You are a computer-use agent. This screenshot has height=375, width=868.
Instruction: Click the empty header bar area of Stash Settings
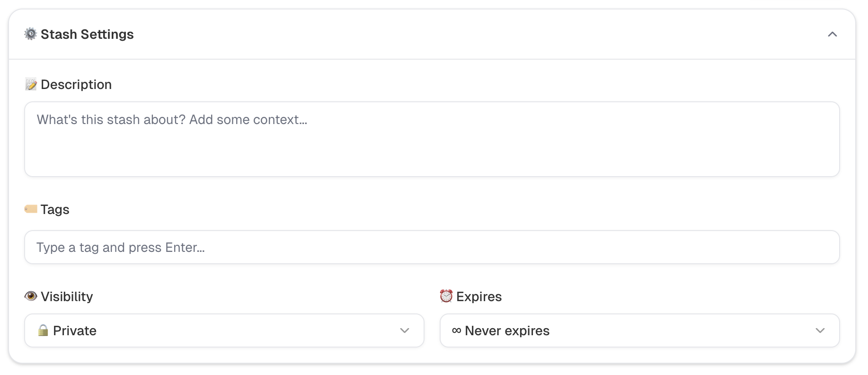click(473, 34)
